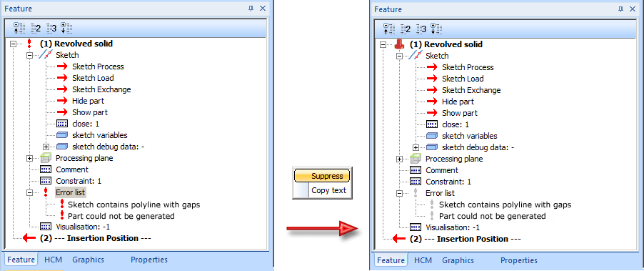
Task: Click level 3 expand icon in left toolbar
Action: coord(51,28)
